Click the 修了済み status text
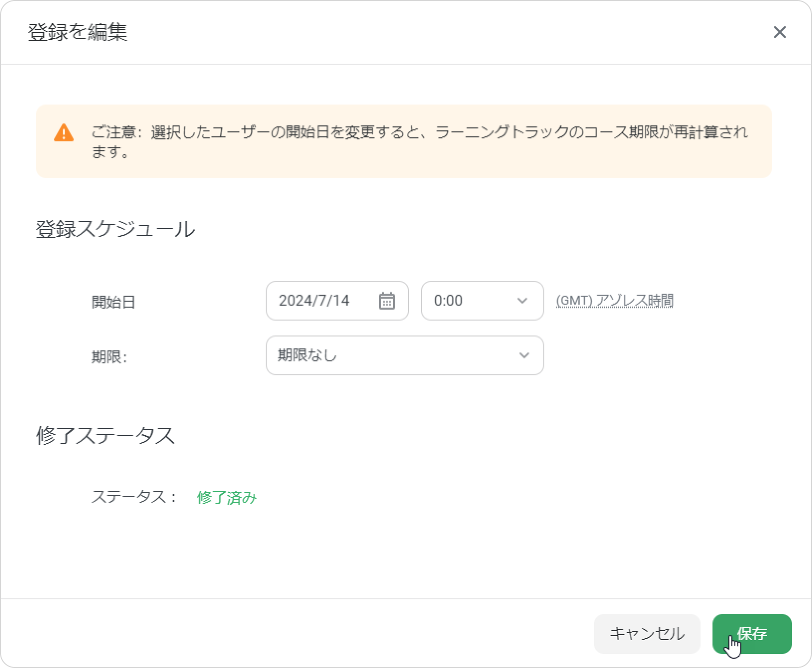 pyautogui.click(x=227, y=497)
